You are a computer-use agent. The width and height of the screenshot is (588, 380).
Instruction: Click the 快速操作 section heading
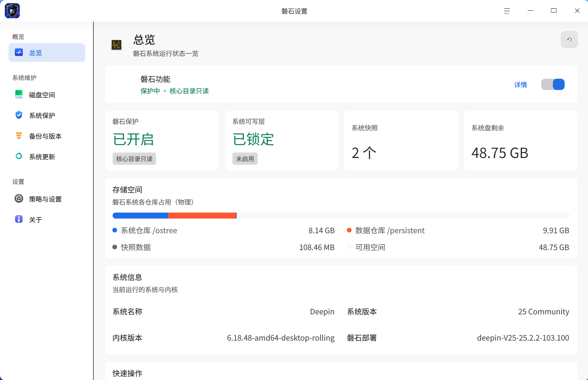(x=127, y=373)
